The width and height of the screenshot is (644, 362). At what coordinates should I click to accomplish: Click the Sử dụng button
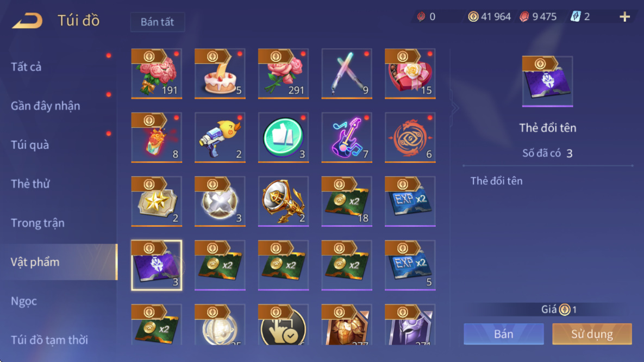coord(592,334)
